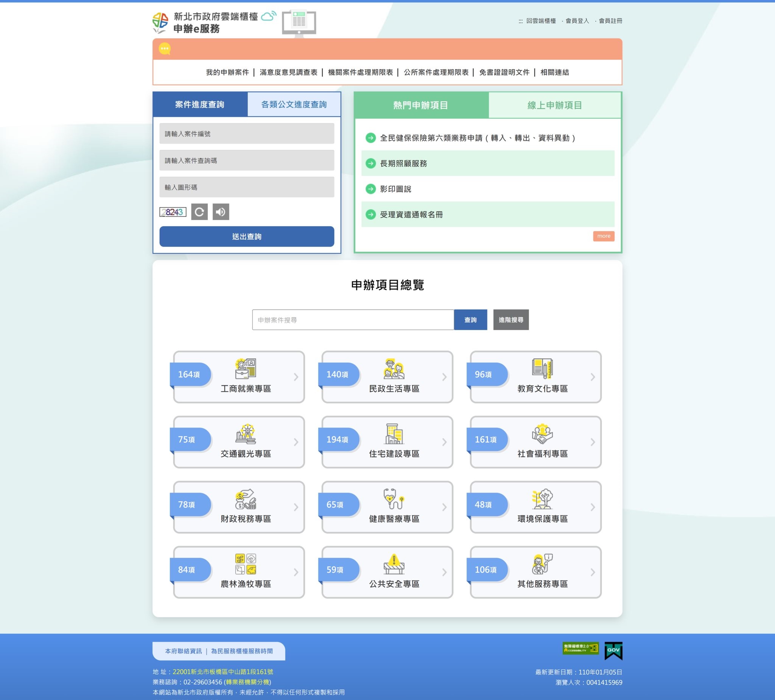
Task: Click the yellow chat bubble icon
Action: pos(165,48)
